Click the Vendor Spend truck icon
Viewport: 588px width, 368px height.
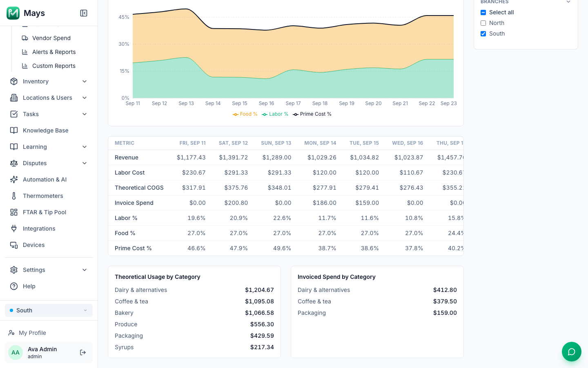coord(25,38)
